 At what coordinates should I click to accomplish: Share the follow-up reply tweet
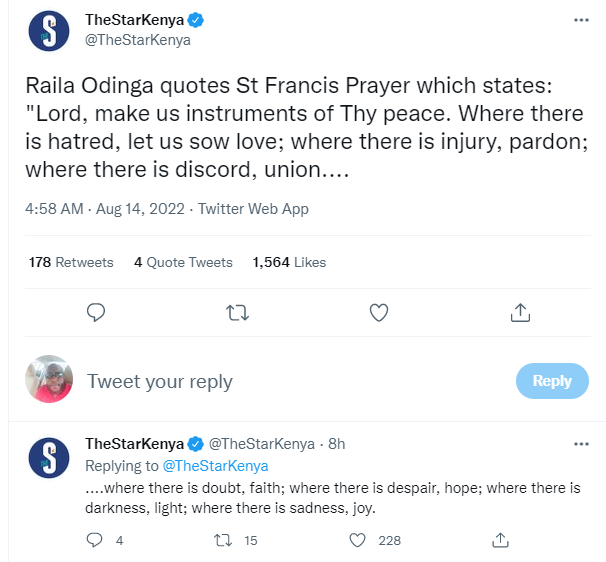click(x=499, y=540)
